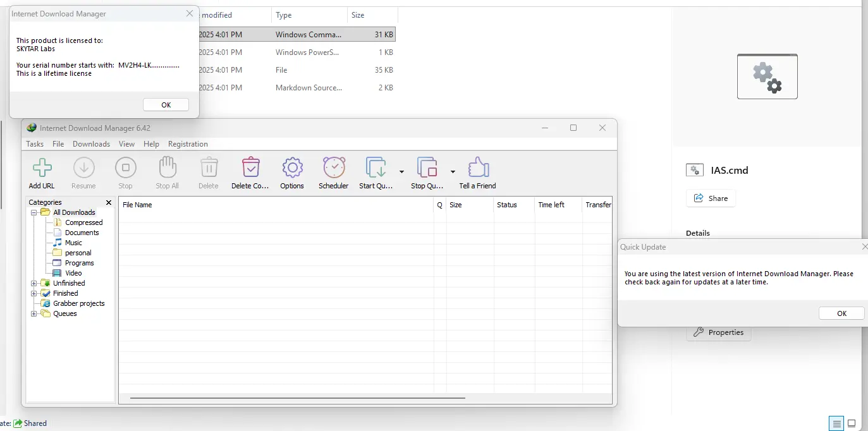868x431 pixels.
Task: Expand the Unfinished category tree node
Action: point(34,283)
